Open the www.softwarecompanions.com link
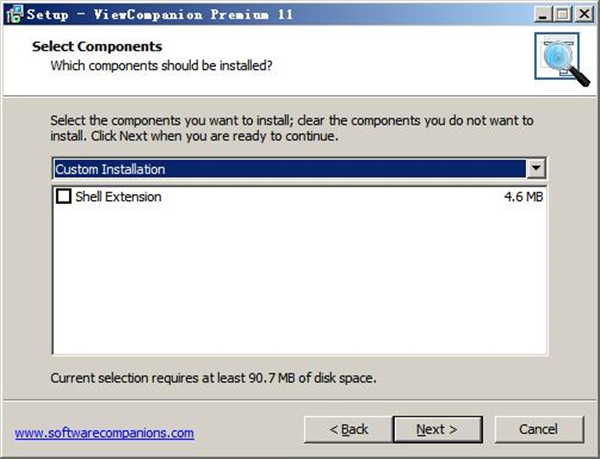600x459 pixels. point(104,432)
